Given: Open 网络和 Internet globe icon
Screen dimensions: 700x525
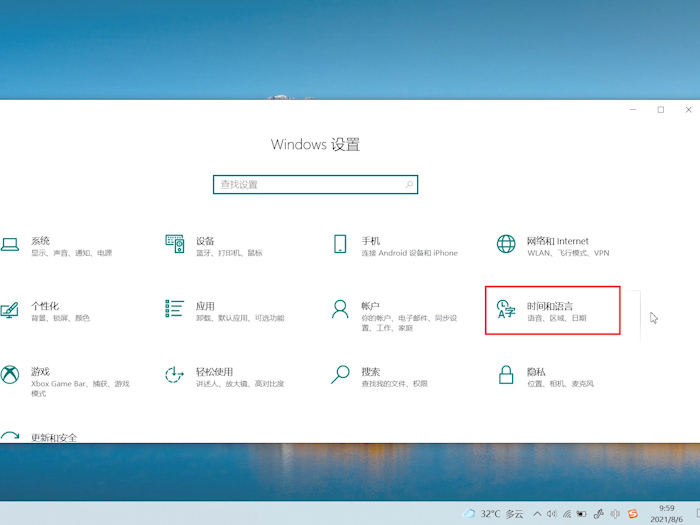Looking at the screenshot, I should tap(506, 244).
